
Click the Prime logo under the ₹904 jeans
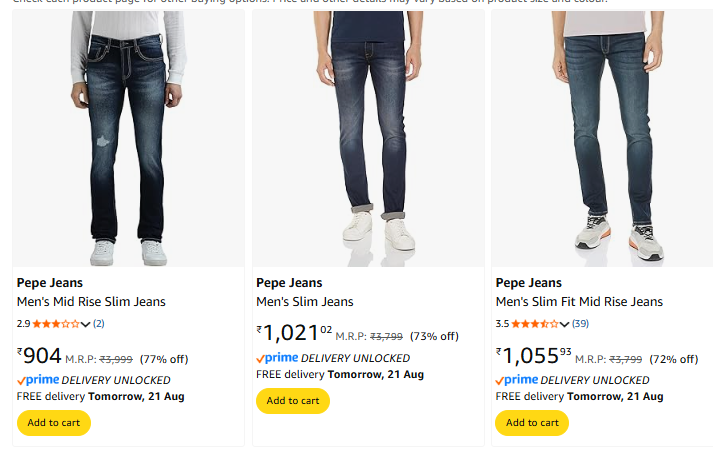pyautogui.click(x=38, y=380)
